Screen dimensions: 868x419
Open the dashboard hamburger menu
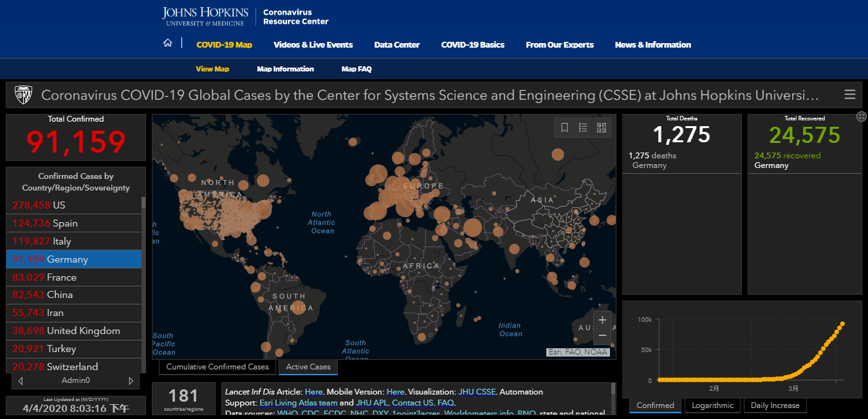point(850,95)
